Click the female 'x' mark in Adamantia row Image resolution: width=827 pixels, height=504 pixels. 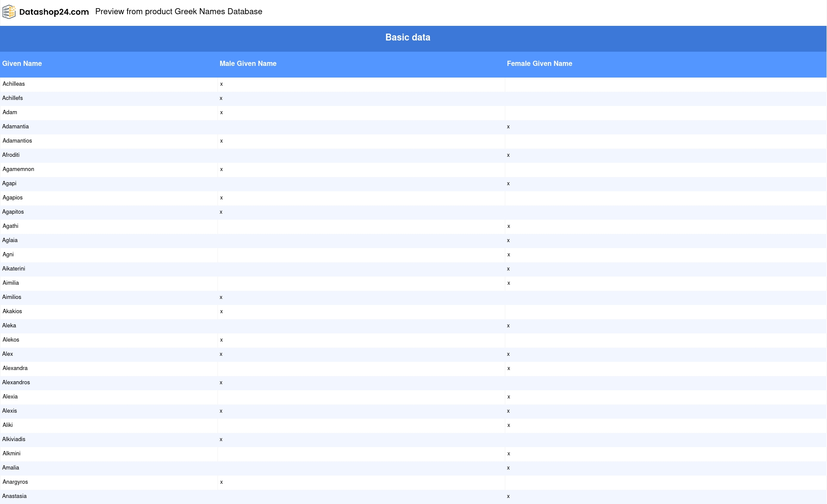click(508, 127)
